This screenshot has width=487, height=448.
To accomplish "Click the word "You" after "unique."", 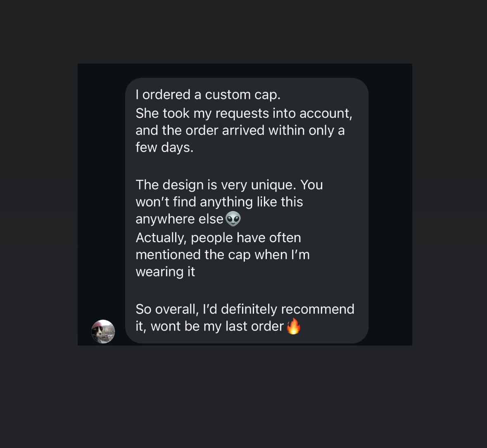I will click(x=311, y=185).
